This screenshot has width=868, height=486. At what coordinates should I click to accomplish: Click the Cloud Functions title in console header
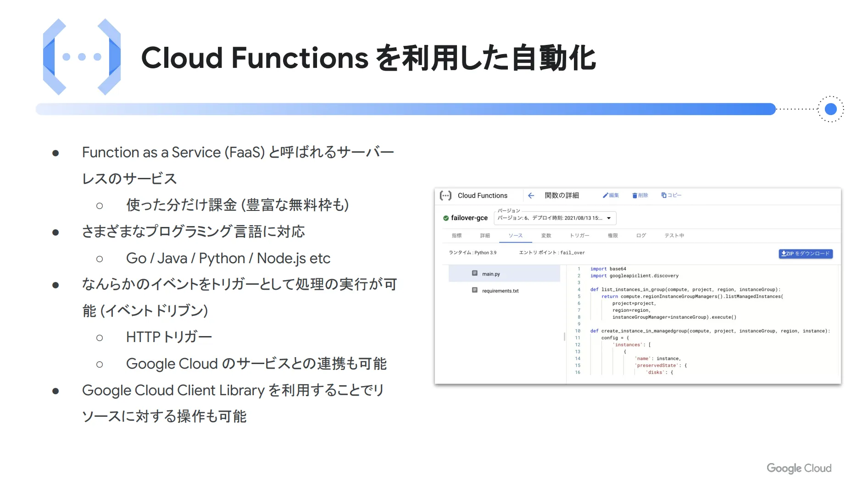482,196
